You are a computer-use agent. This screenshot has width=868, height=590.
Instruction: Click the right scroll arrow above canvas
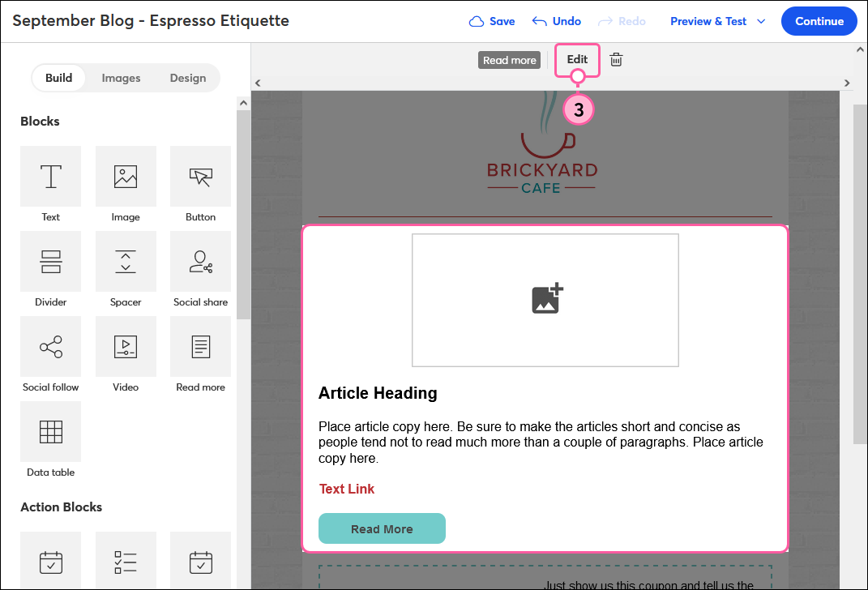(x=847, y=83)
